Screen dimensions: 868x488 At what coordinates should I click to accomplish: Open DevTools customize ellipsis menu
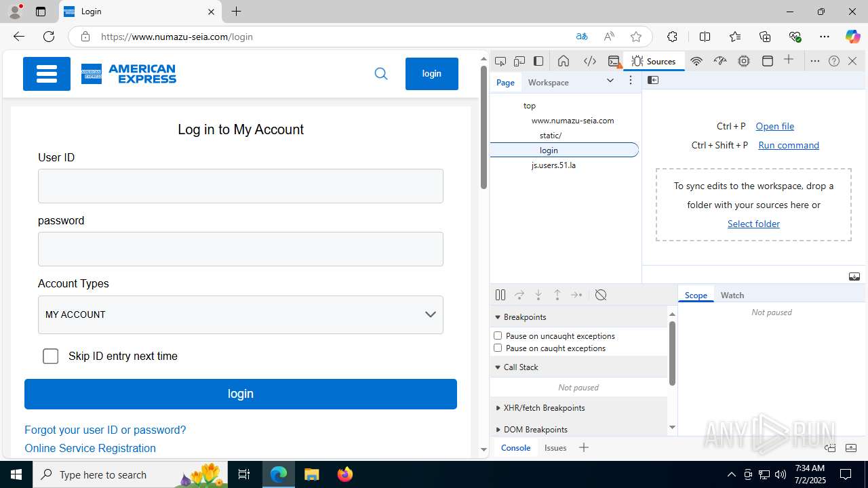click(815, 61)
